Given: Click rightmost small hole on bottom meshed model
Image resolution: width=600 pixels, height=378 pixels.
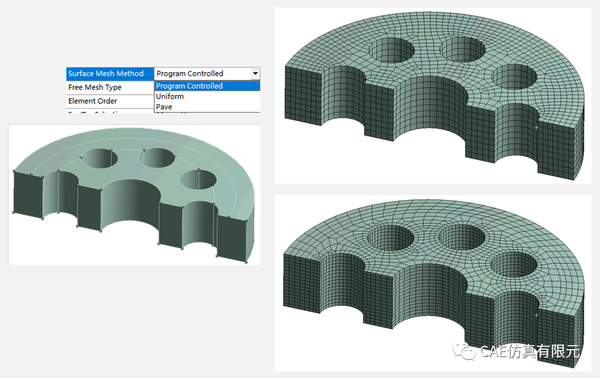Looking at the screenshot, I should [514, 264].
